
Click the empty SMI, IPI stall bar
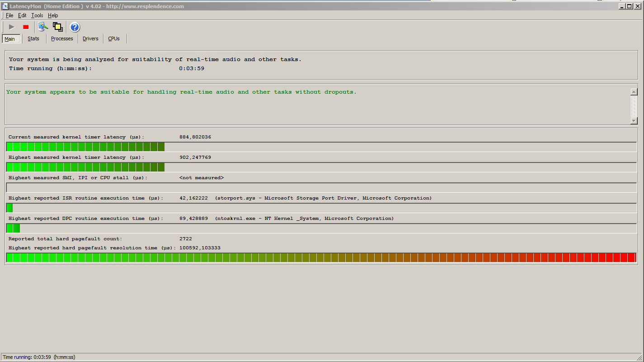(x=321, y=187)
